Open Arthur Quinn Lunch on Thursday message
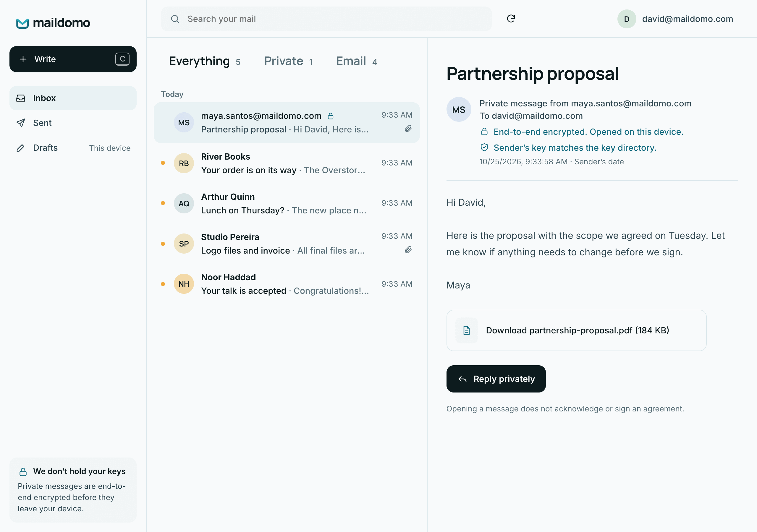757x532 pixels. 287,203
